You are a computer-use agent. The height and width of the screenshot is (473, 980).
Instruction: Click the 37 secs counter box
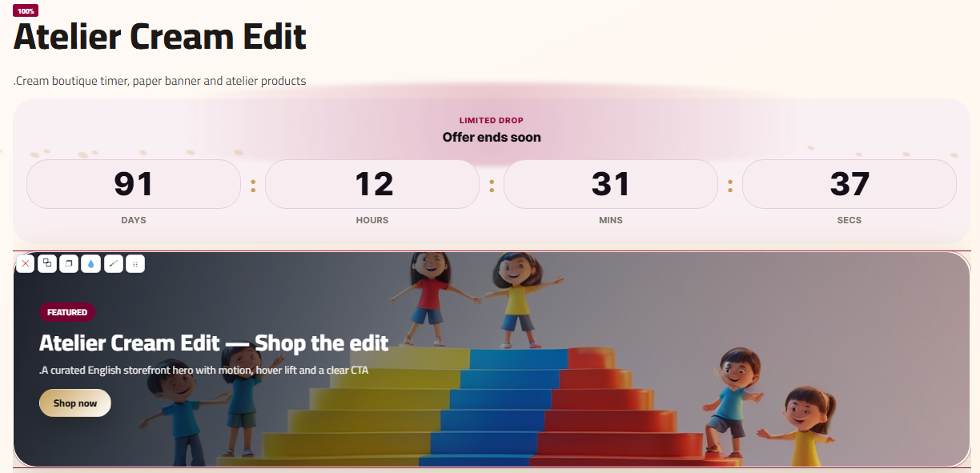(849, 184)
